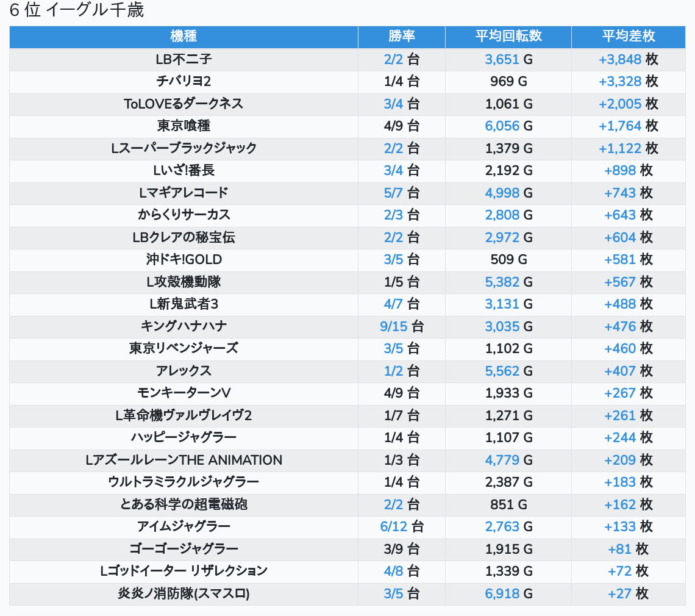The height and width of the screenshot is (616, 695).
Task: Select the 平均差枚 column header
Action: [628, 37]
